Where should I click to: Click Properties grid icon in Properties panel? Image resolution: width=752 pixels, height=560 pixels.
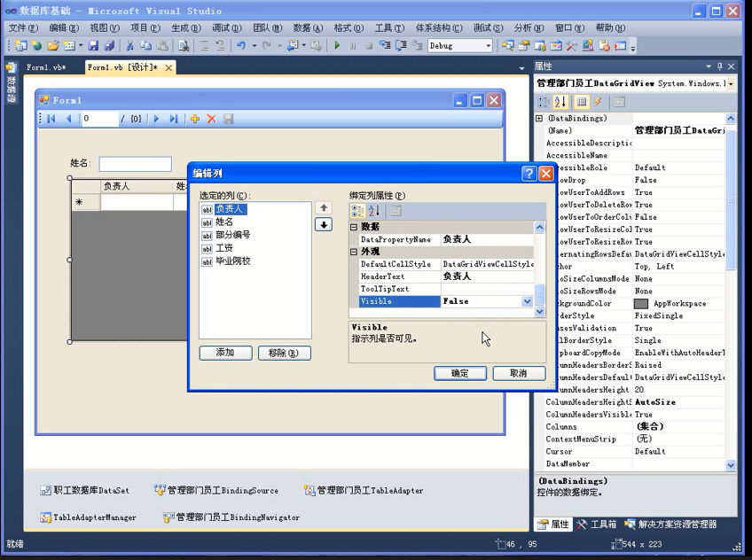pyautogui.click(x=581, y=102)
